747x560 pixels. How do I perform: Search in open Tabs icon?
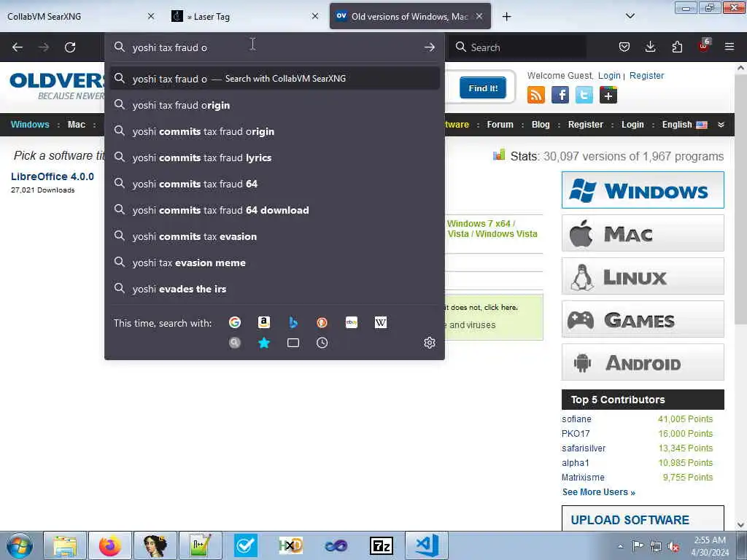coord(293,343)
